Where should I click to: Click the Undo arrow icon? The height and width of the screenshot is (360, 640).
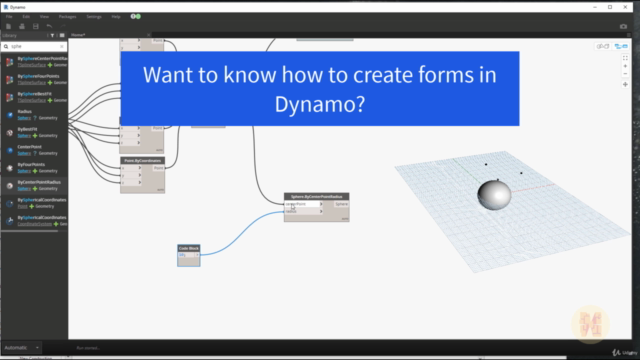pyautogui.click(x=49, y=26)
